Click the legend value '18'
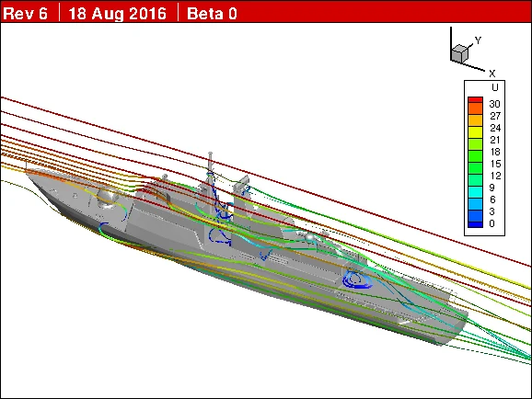532x399 pixels. click(495, 152)
